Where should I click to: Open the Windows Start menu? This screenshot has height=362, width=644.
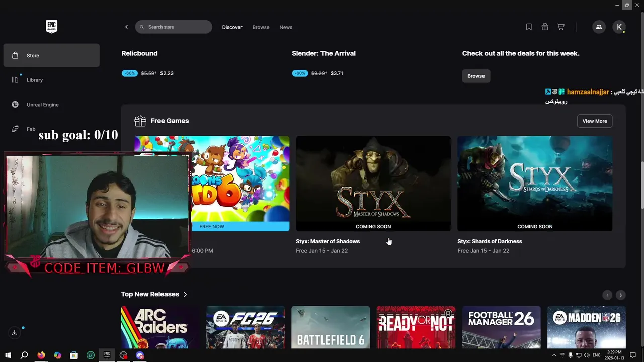coord(8,355)
